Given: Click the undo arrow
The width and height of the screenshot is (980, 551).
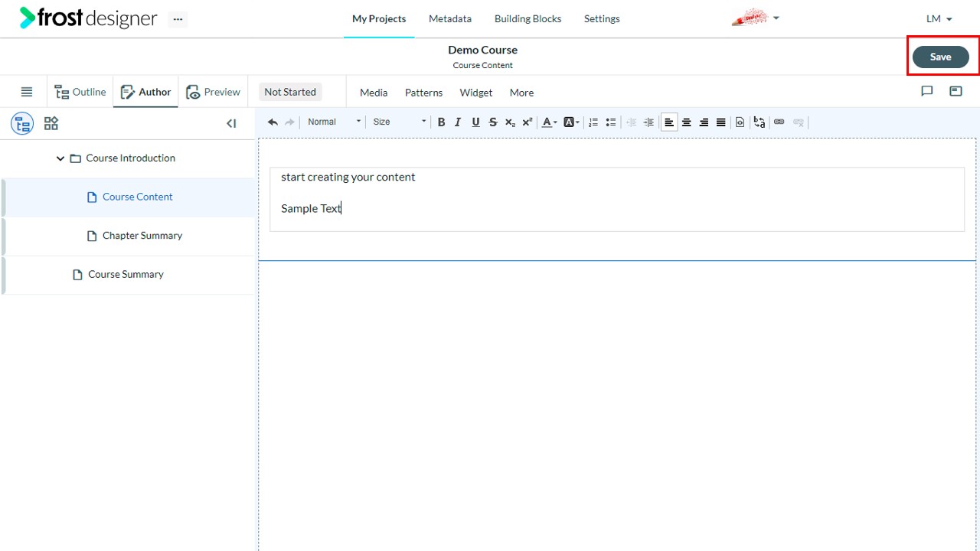Looking at the screenshot, I should (x=273, y=122).
